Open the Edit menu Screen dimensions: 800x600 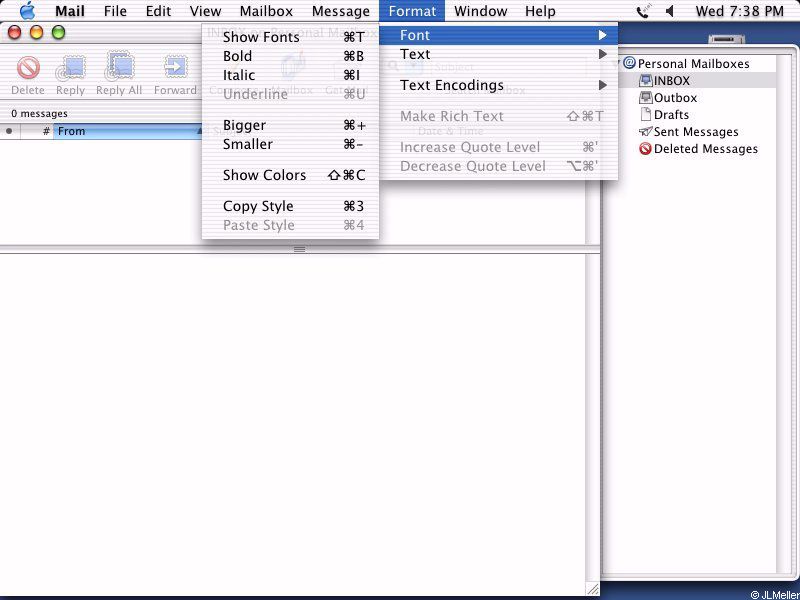pyautogui.click(x=158, y=11)
